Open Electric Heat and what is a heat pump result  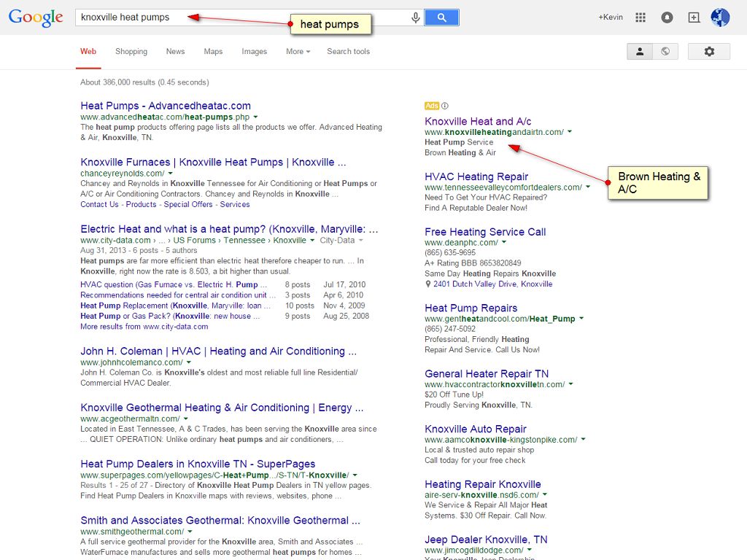pos(229,229)
